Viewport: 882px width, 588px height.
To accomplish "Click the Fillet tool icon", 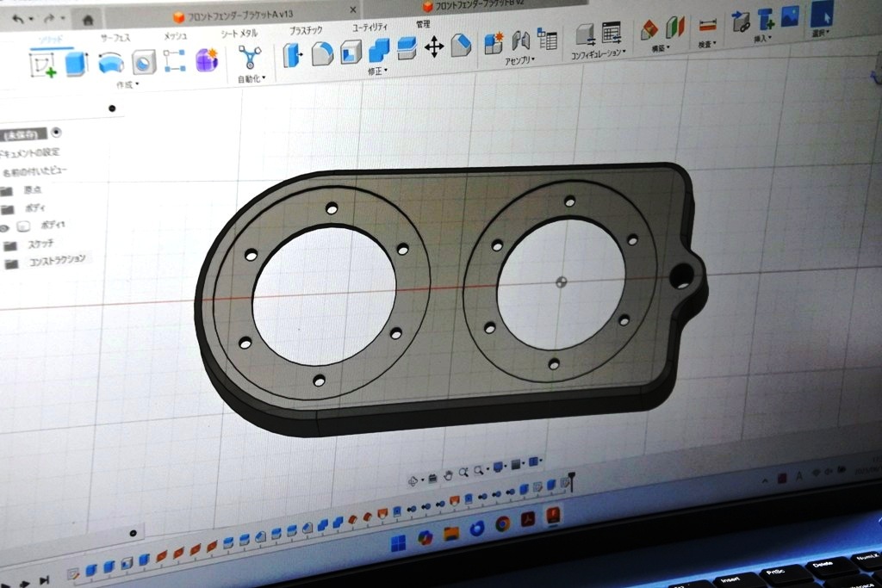I will [x=322, y=53].
